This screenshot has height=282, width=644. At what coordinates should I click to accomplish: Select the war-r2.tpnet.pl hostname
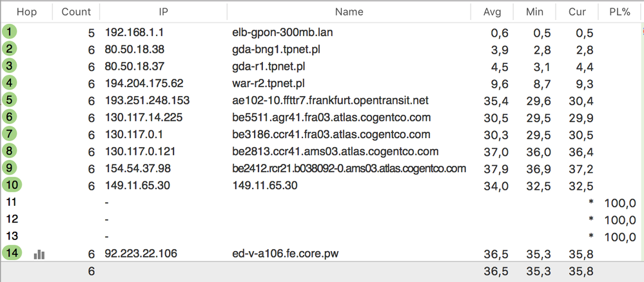point(268,83)
